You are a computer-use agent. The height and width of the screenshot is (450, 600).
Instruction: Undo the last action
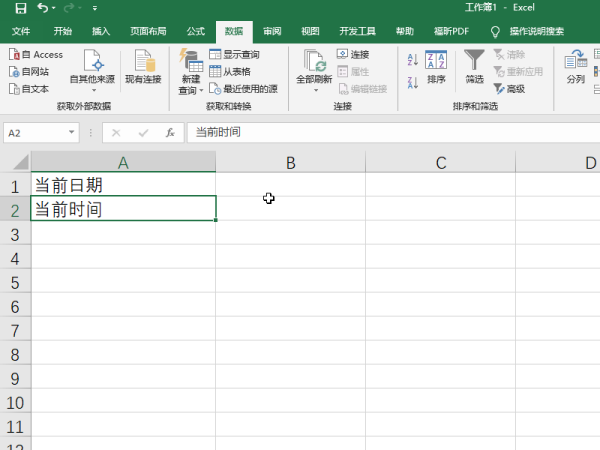click(x=42, y=8)
